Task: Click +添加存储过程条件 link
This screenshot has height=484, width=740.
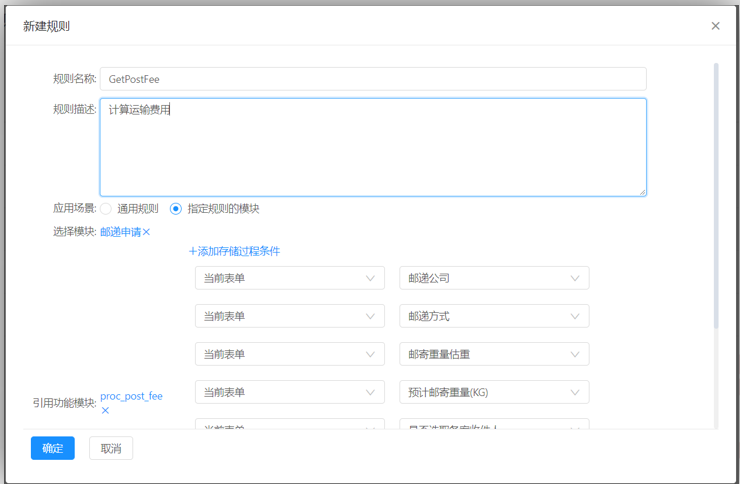Action: (x=234, y=251)
